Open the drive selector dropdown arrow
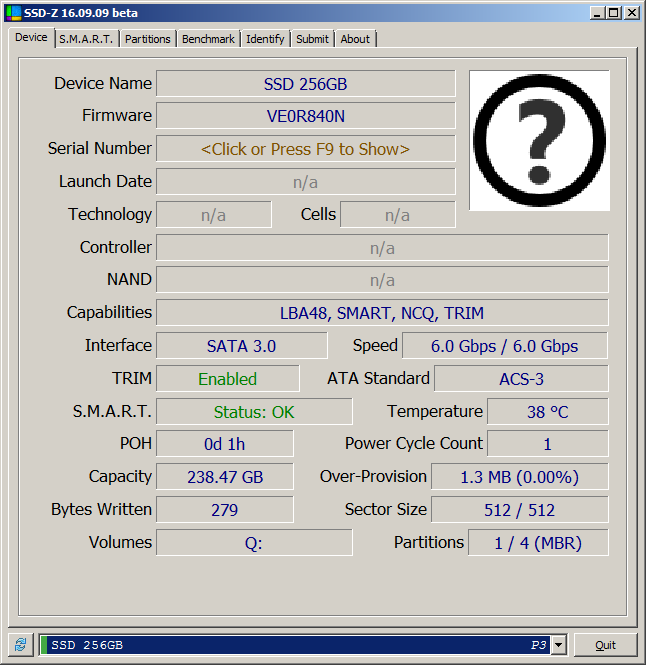The image size is (646, 665). tap(559, 645)
